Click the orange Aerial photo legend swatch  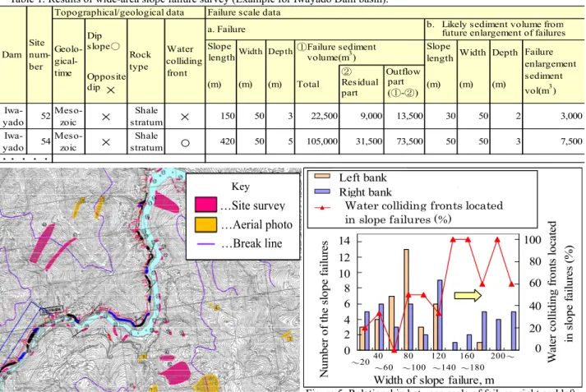[x=205, y=224]
